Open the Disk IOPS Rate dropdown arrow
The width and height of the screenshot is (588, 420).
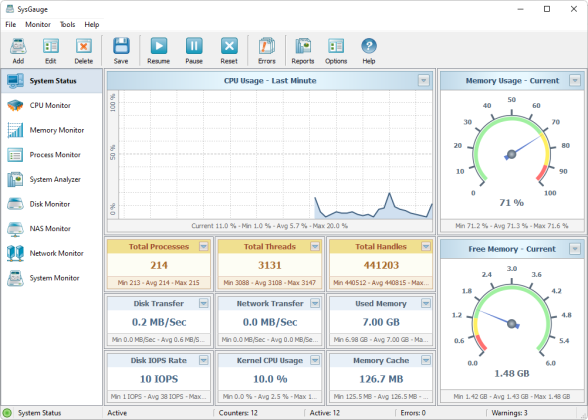click(x=204, y=360)
